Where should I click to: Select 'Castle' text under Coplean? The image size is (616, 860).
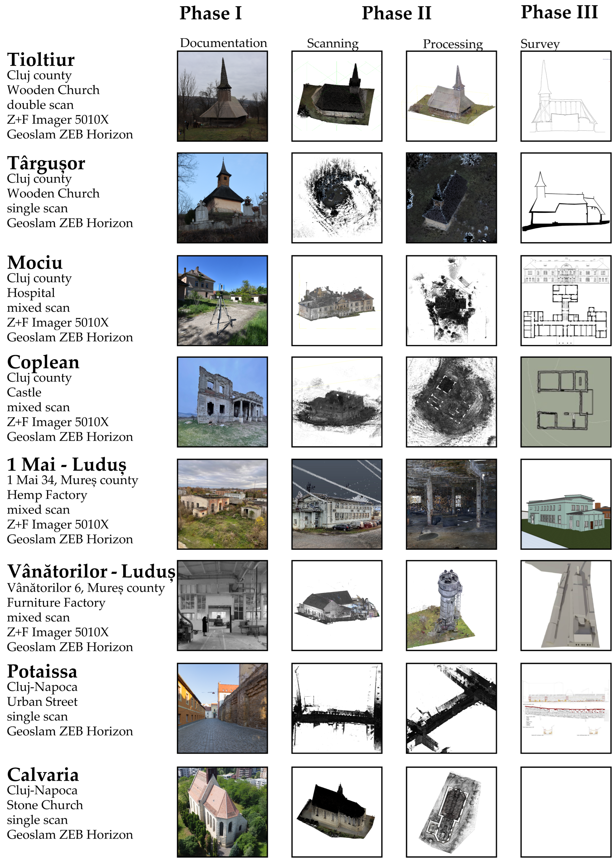click(24, 392)
